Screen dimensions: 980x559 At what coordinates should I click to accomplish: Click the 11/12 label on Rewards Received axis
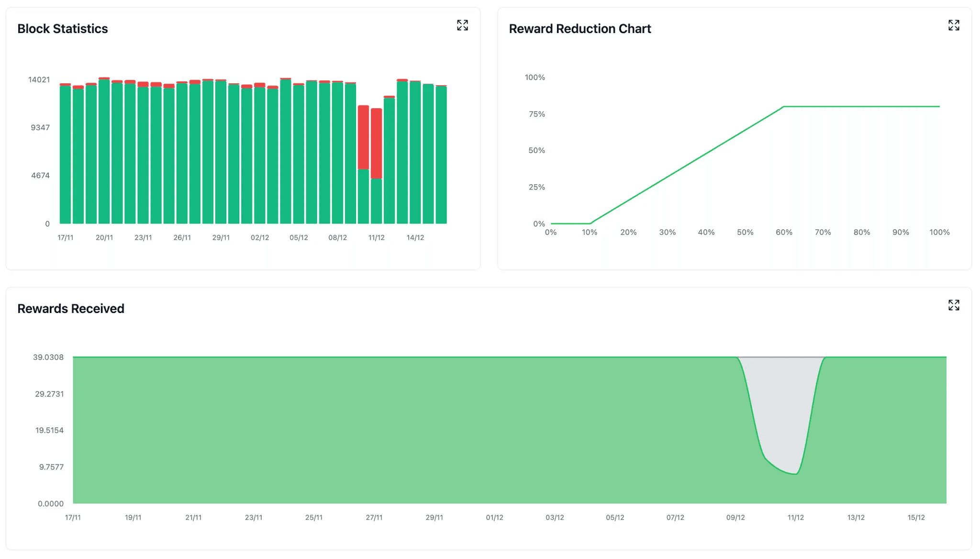(796, 517)
